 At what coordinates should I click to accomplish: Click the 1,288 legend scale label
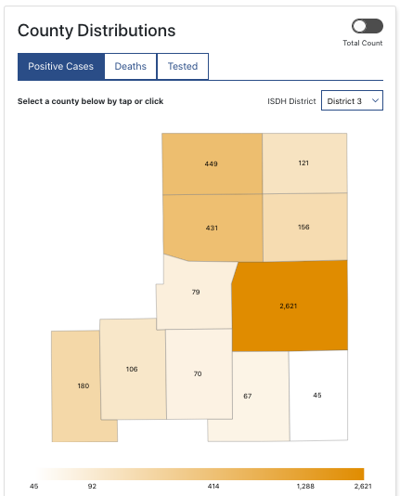305,486
